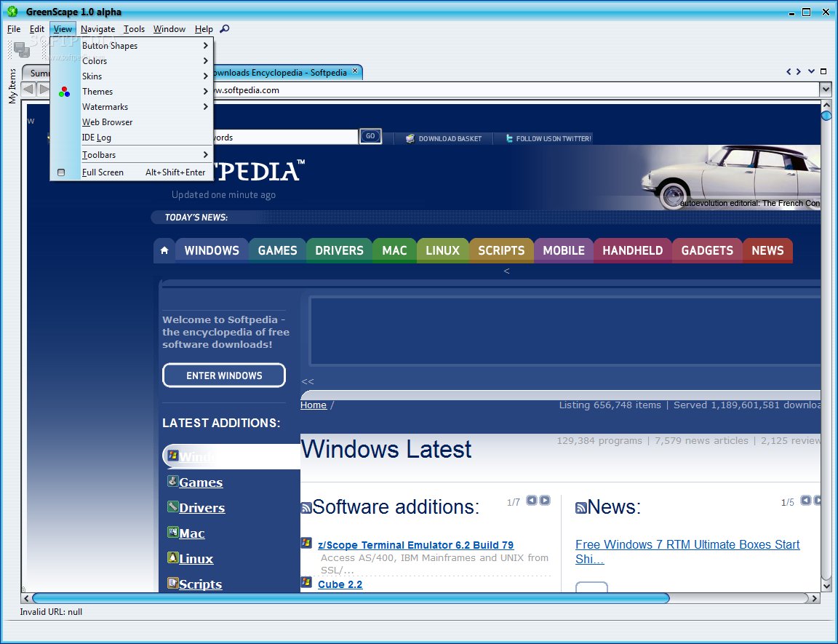Click the search magnifier icon in menu bar
The image size is (838, 644).
coord(225,29)
